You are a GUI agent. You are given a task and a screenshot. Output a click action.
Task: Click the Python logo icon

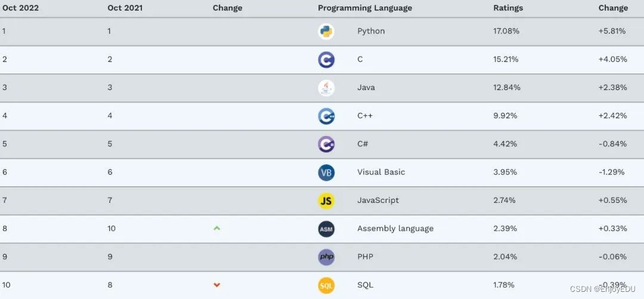coord(326,32)
